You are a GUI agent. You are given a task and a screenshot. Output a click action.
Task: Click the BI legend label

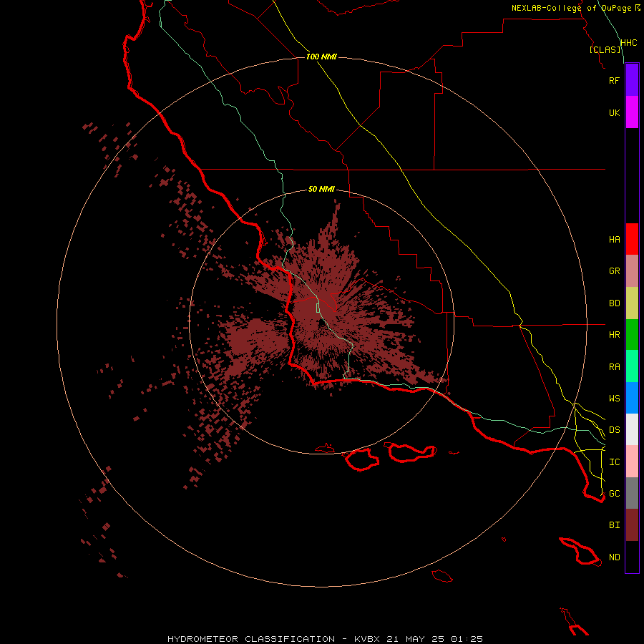tap(614, 525)
